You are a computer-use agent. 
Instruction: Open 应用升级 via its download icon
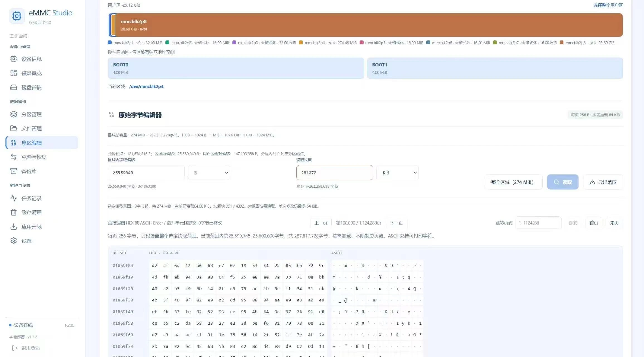click(x=13, y=226)
